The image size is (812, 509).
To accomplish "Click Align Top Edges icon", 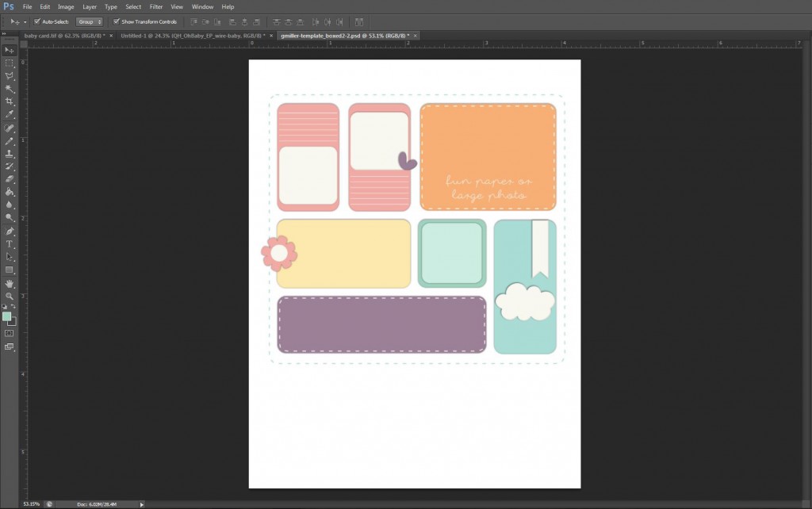I will (x=193, y=21).
